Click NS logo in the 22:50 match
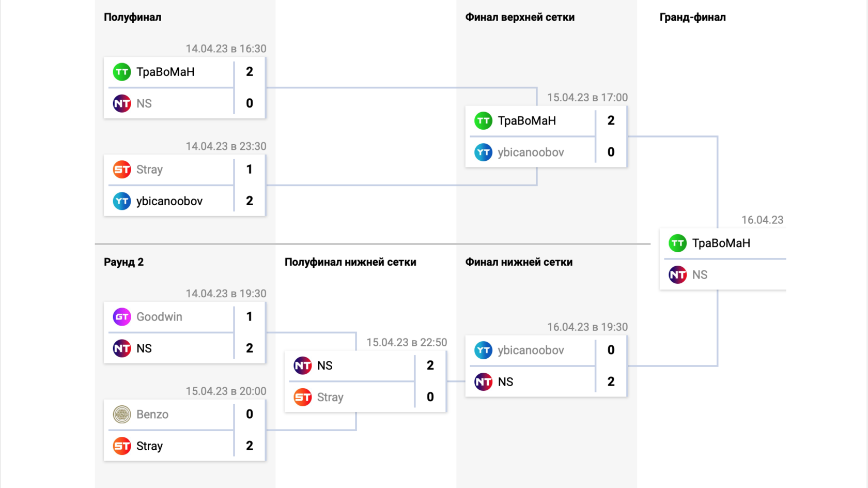The height and width of the screenshot is (488, 868). click(303, 365)
